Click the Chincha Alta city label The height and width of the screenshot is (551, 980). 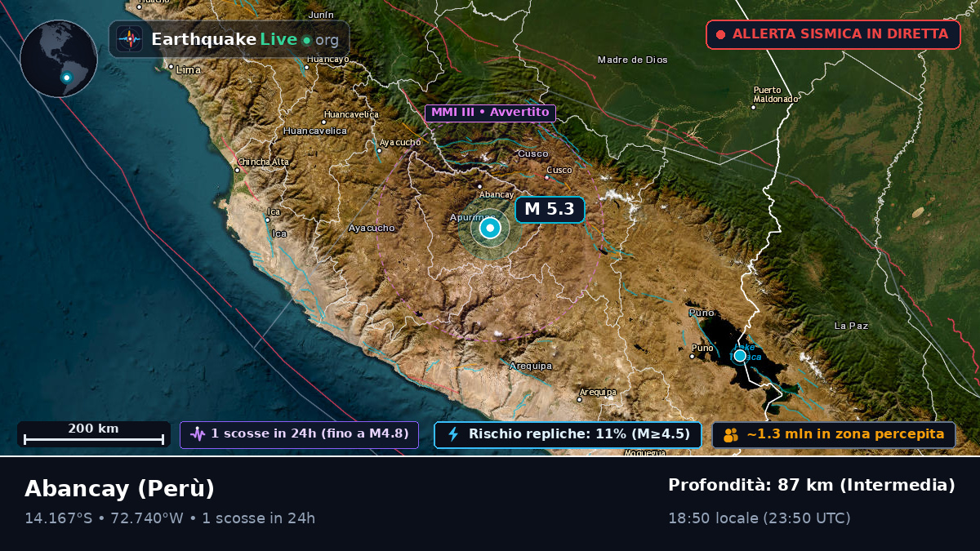[265, 162]
